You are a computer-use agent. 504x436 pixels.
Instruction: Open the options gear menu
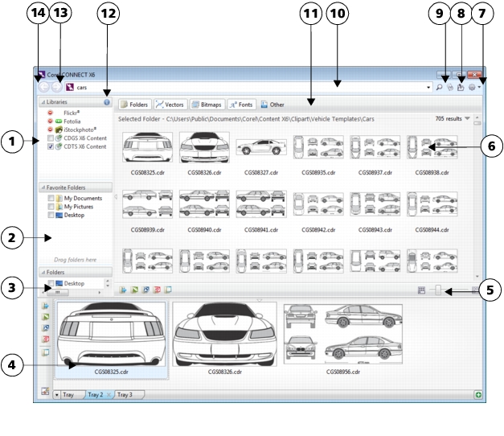(473, 87)
